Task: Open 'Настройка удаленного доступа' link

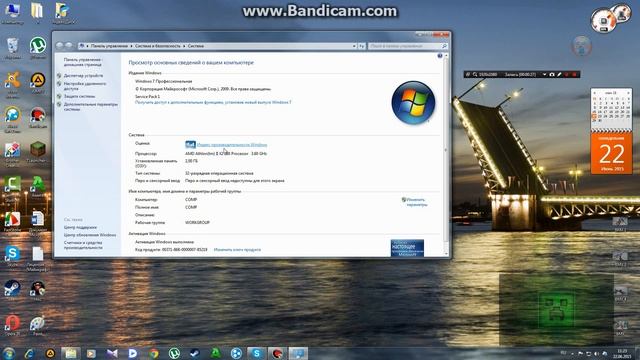Action: [x=85, y=86]
